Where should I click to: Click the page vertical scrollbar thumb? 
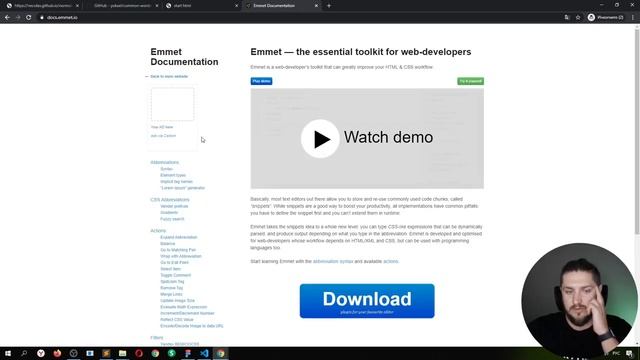click(637, 131)
